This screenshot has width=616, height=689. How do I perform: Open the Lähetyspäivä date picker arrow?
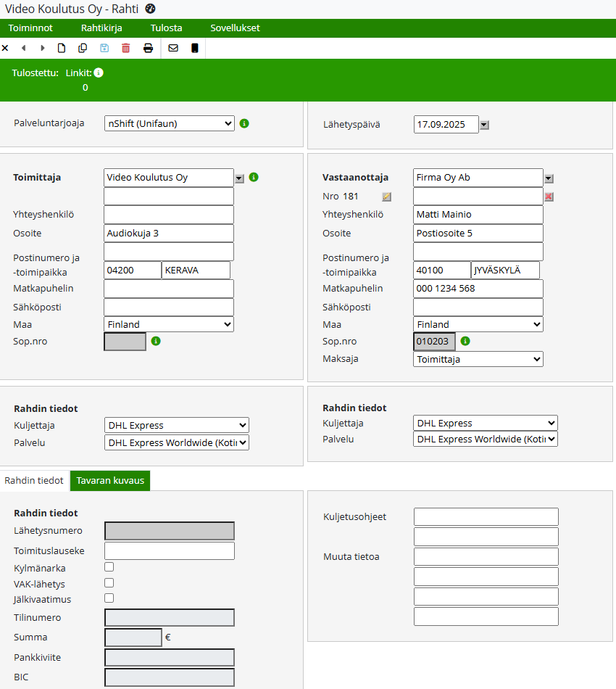point(485,125)
